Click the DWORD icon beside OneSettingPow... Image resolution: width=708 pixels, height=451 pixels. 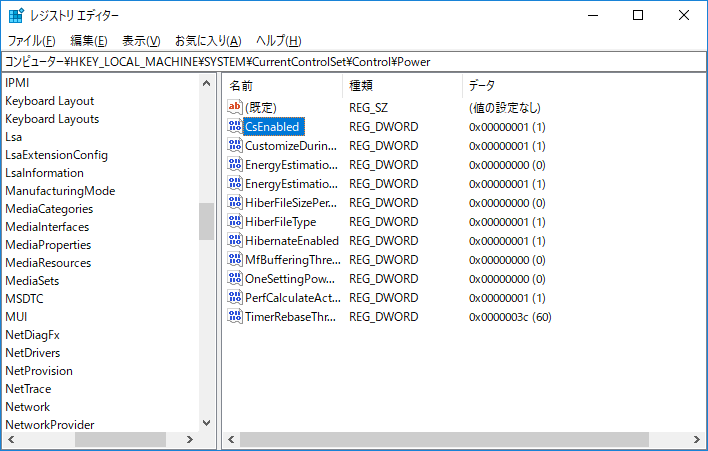pos(235,279)
